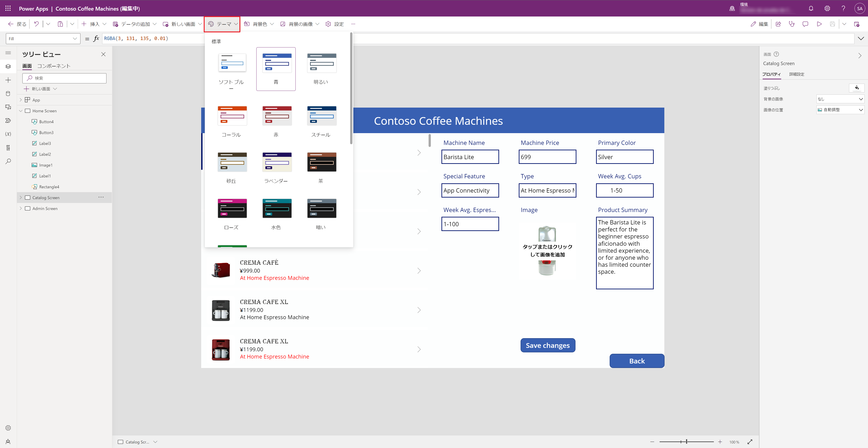Open the comments icon
The image size is (868, 448).
coord(805,24)
